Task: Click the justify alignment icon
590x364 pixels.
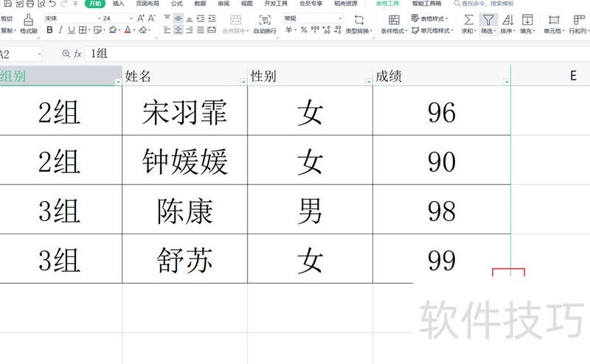Action: pos(201,29)
